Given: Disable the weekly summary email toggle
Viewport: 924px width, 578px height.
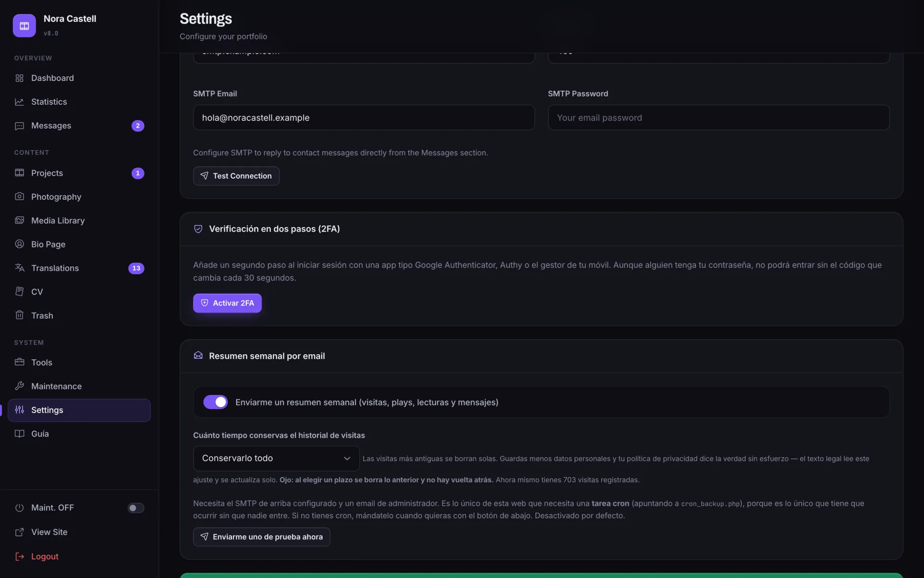Looking at the screenshot, I should pyautogui.click(x=215, y=402).
